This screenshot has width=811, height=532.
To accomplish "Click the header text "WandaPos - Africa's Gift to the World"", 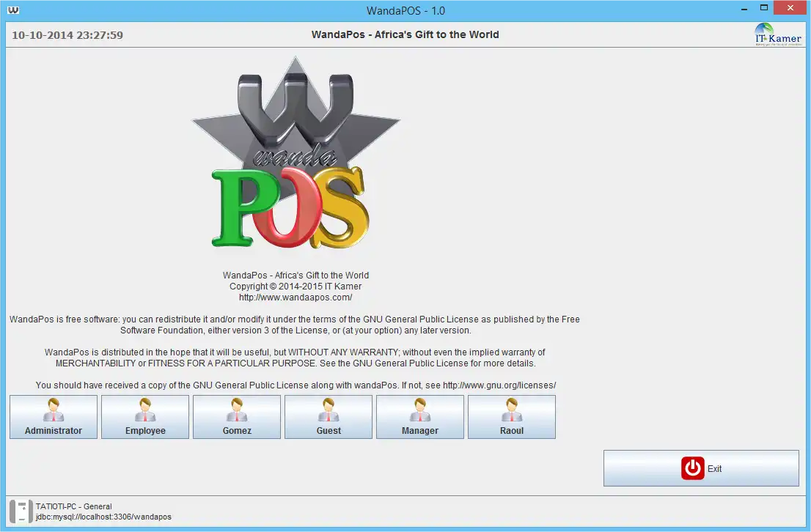I will click(x=405, y=34).
